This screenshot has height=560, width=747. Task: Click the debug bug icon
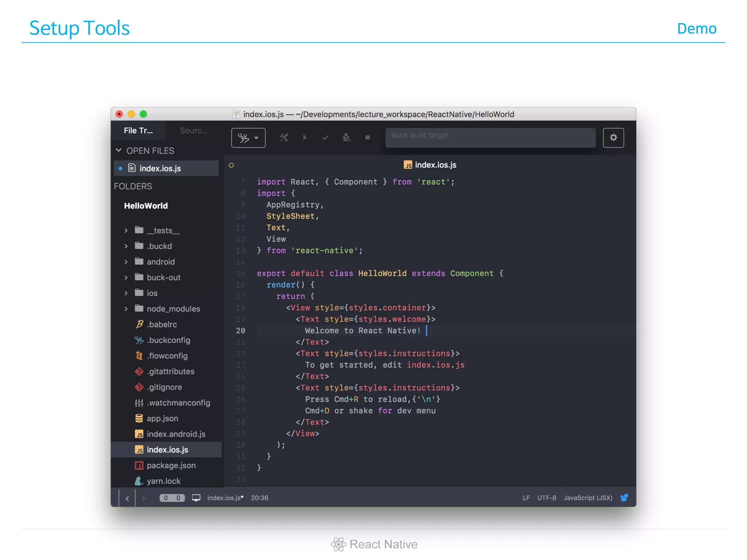pyautogui.click(x=346, y=137)
